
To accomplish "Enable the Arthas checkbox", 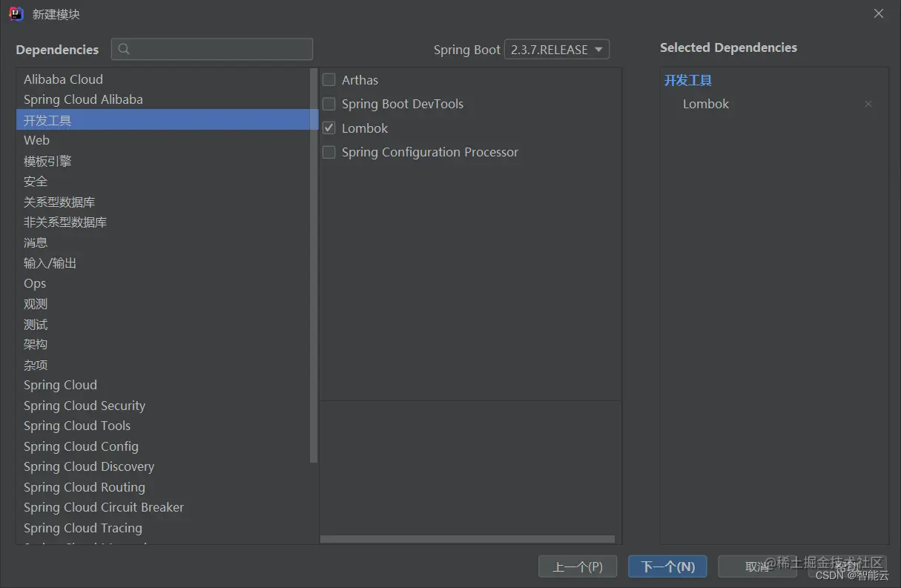I will click(x=329, y=80).
